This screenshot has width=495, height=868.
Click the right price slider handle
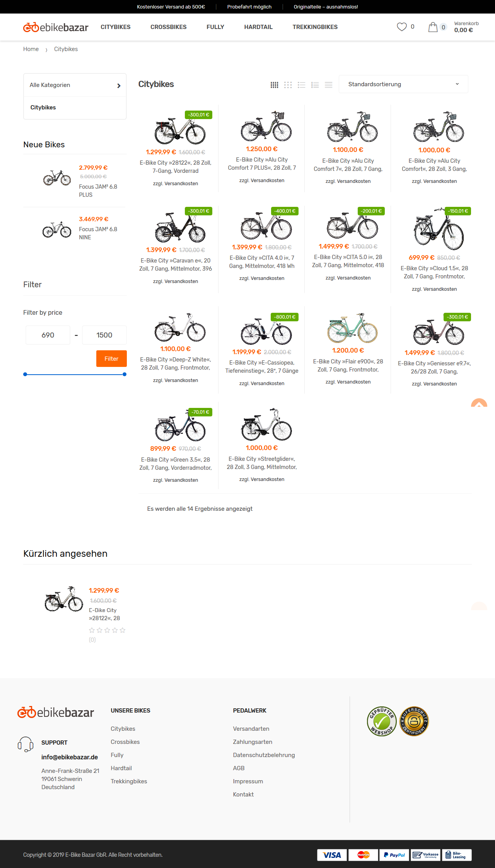[125, 374]
